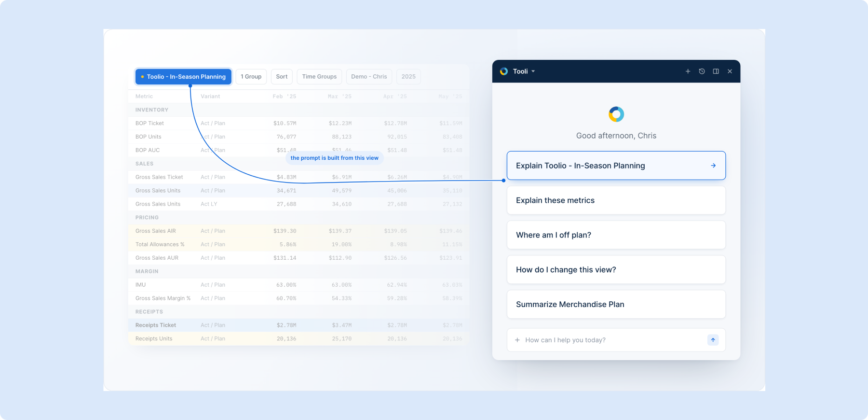This screenshot has width=868, height=420.
Task: Open the 2025 year selector
Action: tap(408, 77)
